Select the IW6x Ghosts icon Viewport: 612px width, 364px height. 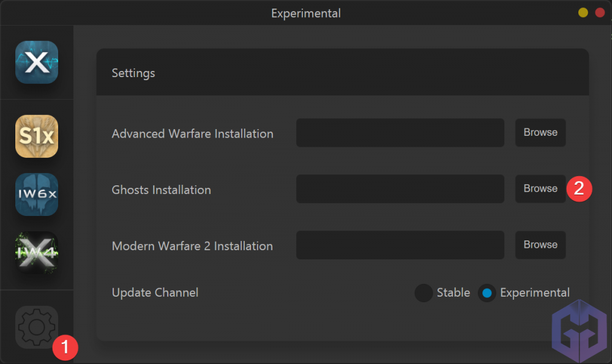(x=37, y=195)
